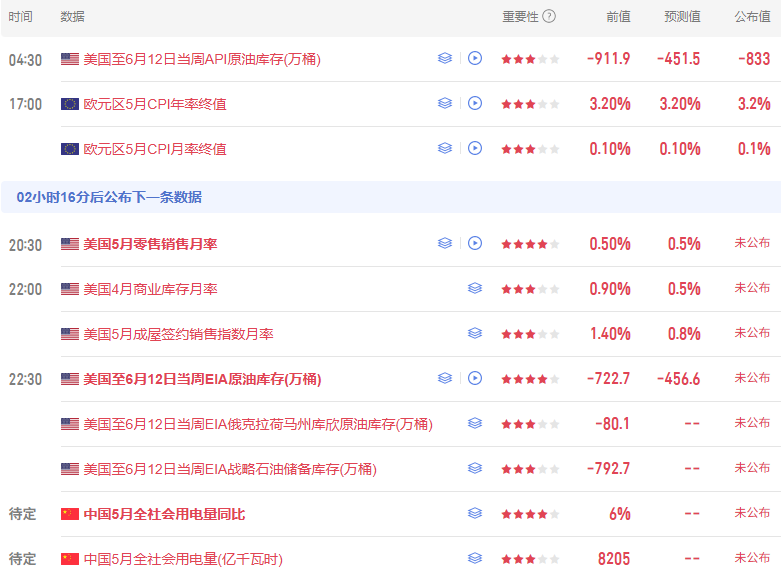Open 美国4月商业库存月率 link
Screen dimensions: 781x577
pyautogui.click(x=150, y=289)
